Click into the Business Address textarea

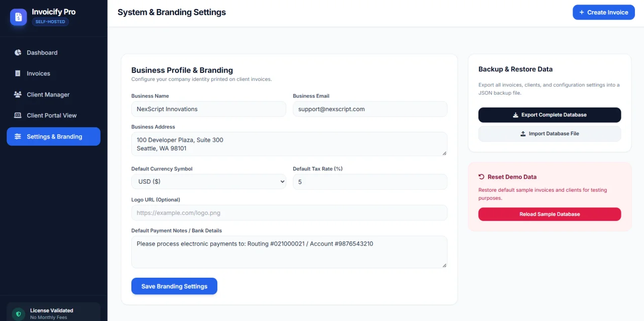click(x=289, y=144)
